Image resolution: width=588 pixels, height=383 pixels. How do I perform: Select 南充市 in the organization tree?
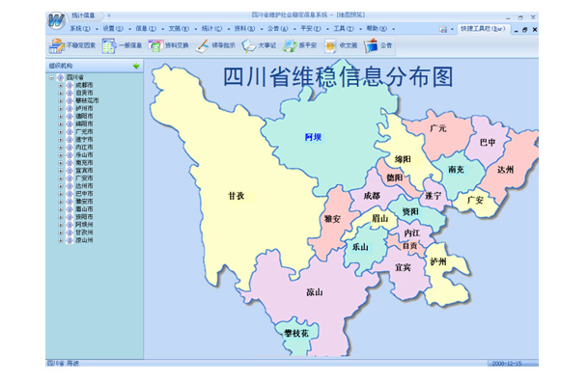pos(84,163)
